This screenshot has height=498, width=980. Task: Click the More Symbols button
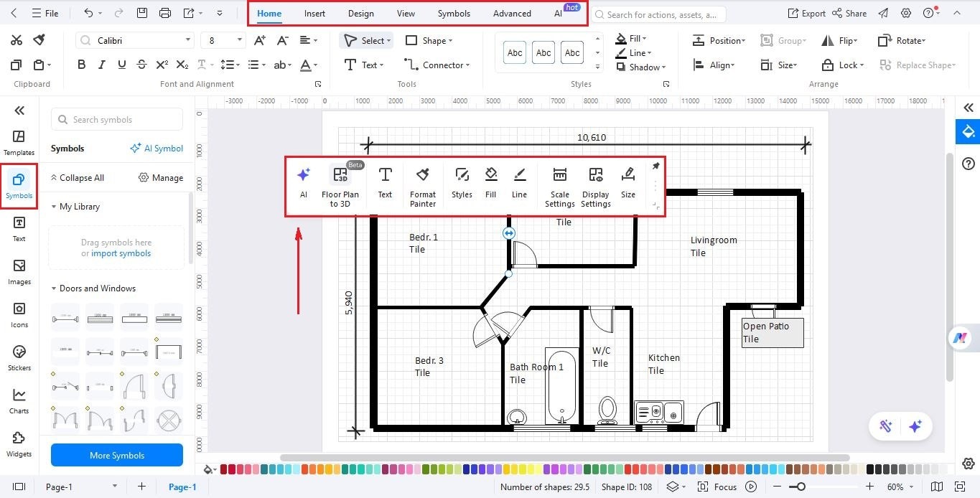pos(116,455)
